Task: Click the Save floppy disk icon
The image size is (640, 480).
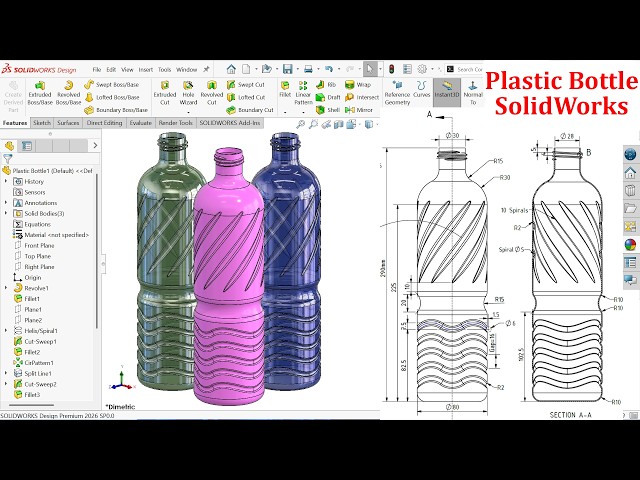Action: tap(287, 69)
